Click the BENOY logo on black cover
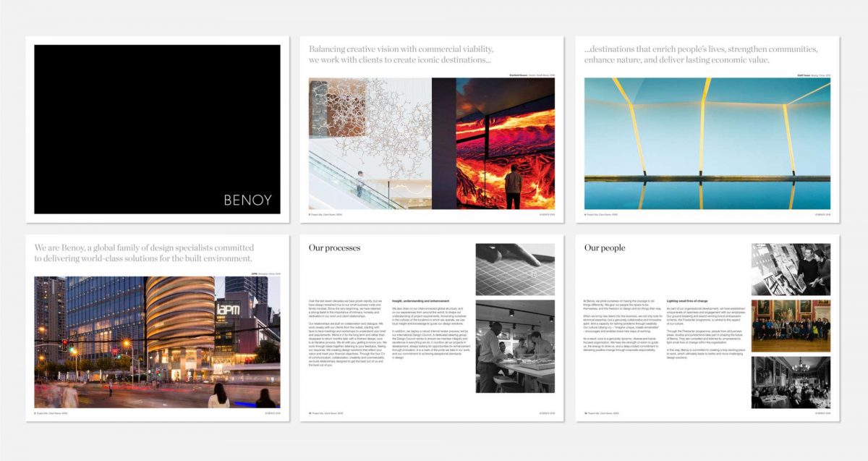The width and height of the screenshot is (868, 461). [x=247, y=200]
